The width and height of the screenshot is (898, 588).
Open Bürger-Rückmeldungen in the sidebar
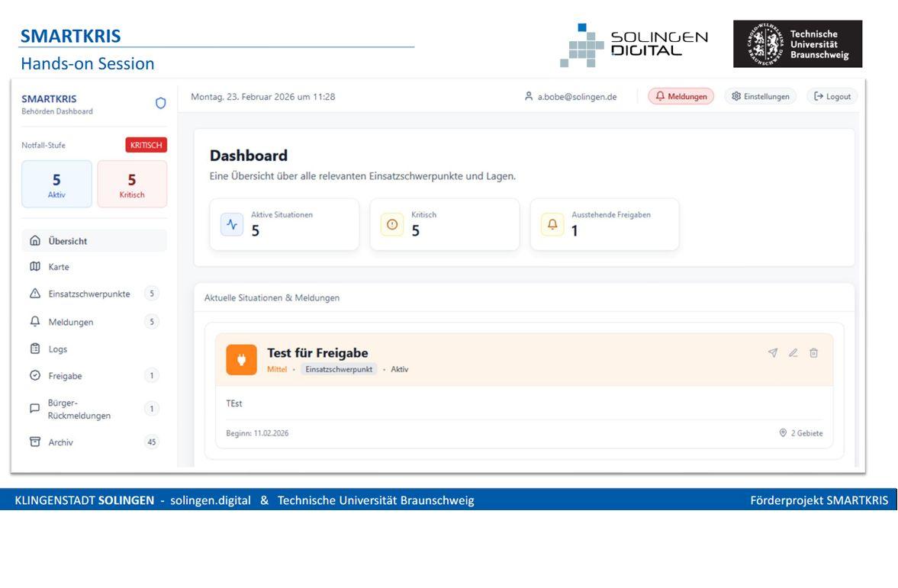(x=79, y=408)
